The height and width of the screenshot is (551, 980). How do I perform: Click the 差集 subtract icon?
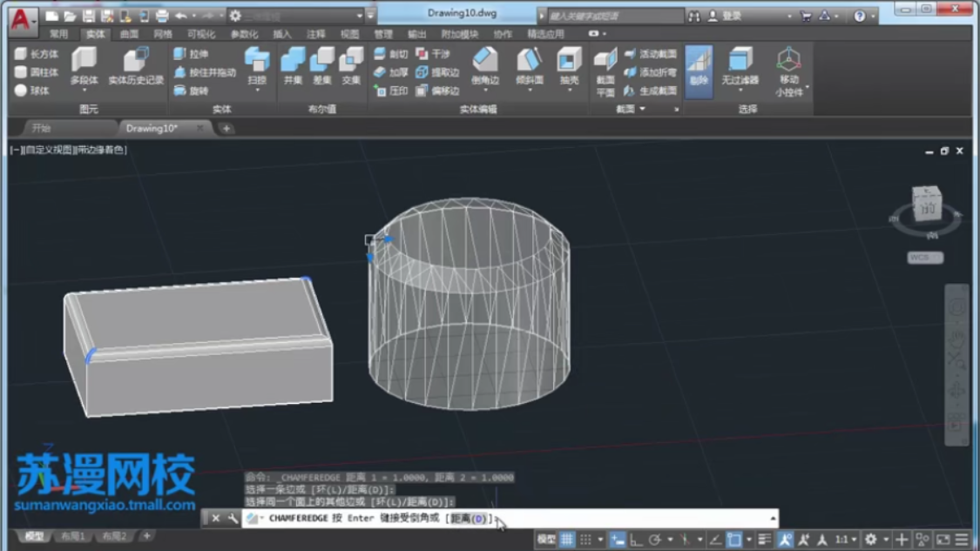tap(322, 66)
